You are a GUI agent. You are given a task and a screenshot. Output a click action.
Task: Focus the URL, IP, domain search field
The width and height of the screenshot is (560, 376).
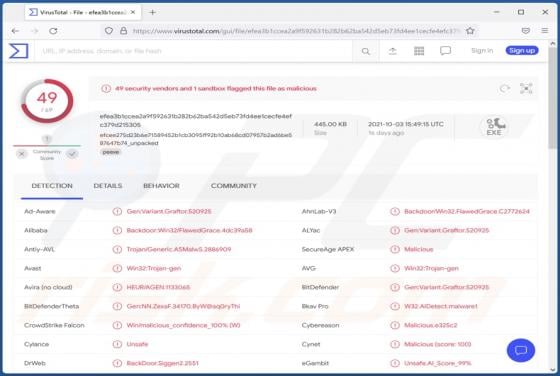195,51
